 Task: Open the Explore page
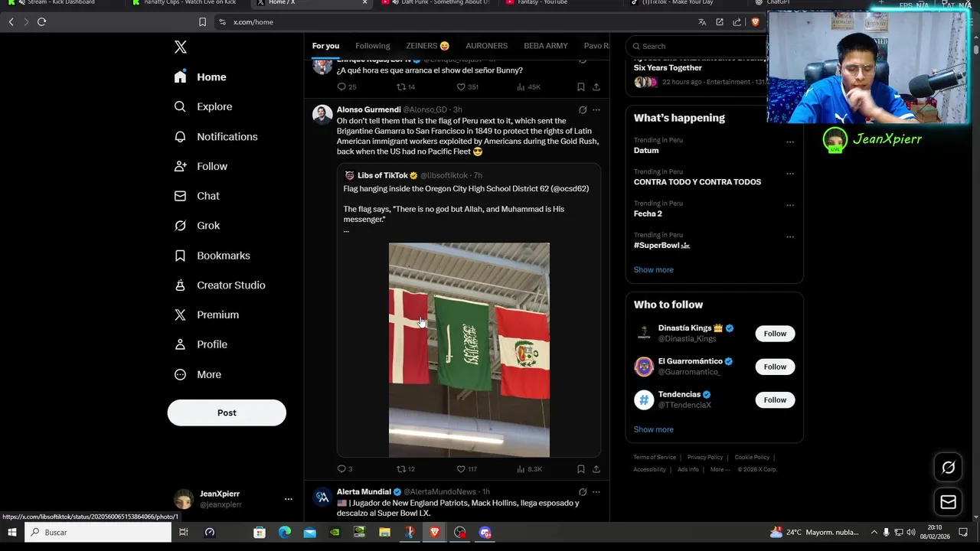click(203, 107)
